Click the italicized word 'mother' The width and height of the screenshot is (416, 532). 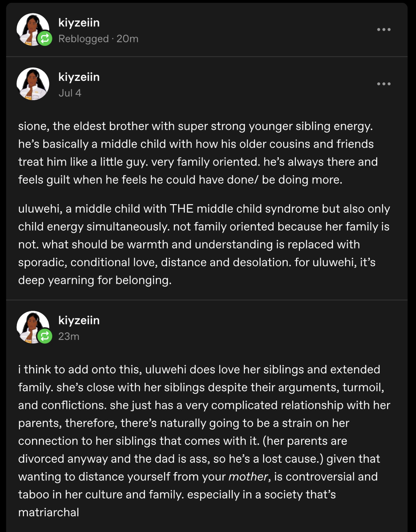click(248, 477)
